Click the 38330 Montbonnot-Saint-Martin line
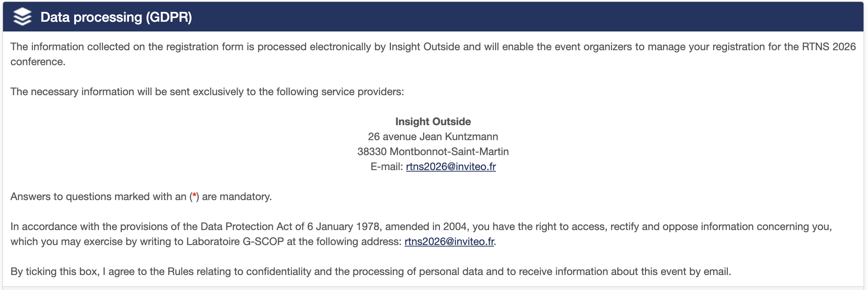 click(433, 152)
